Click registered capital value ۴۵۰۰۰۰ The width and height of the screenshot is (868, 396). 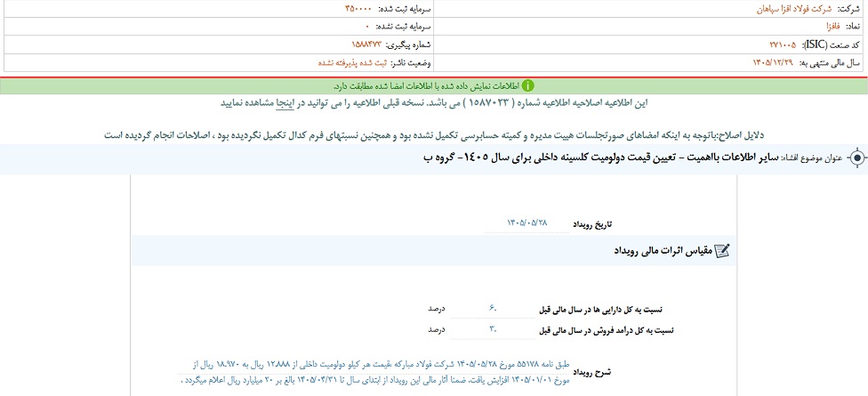[x=360, y=9]
